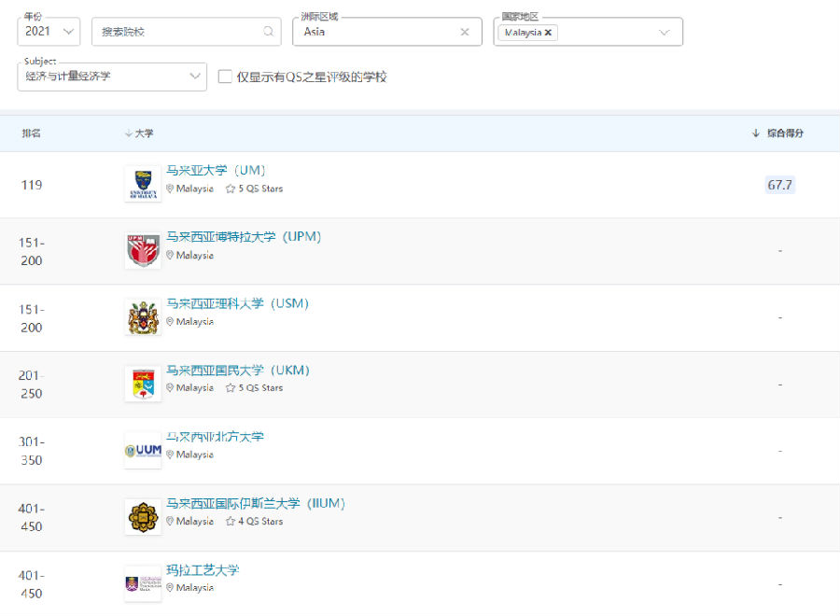
Task: Click the IIUM emblem logo
Action: [143, 517]
